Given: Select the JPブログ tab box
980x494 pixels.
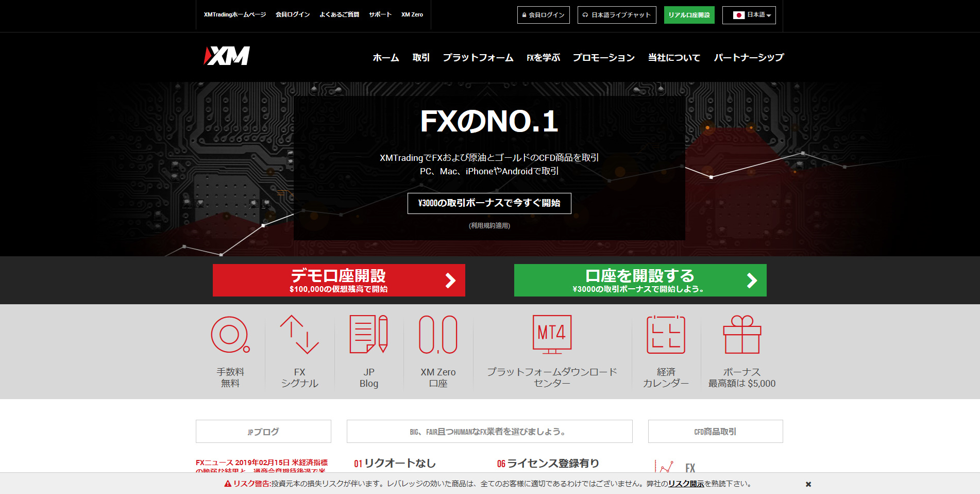Looking at the screenshot, I should [x=263, y=432].
